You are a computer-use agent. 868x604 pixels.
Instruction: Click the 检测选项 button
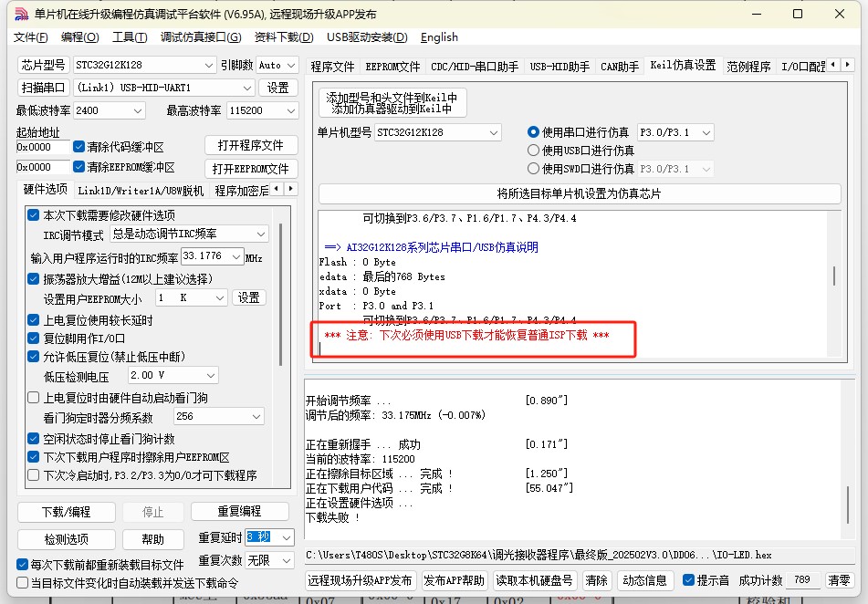67,539
